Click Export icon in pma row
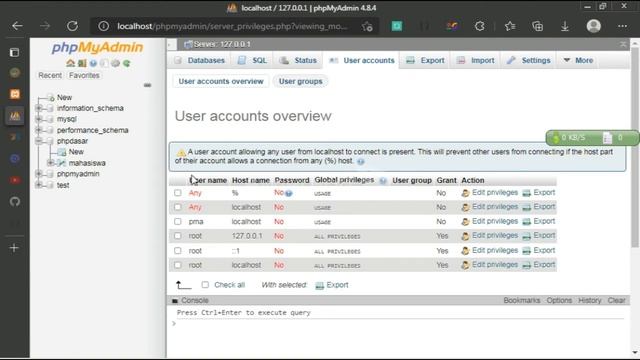 (x=527, y=222)
